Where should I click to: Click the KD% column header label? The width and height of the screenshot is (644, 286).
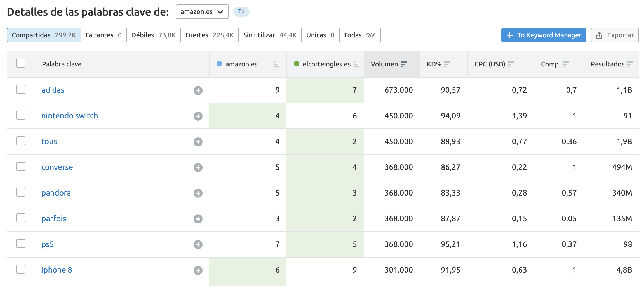[434, 64]
